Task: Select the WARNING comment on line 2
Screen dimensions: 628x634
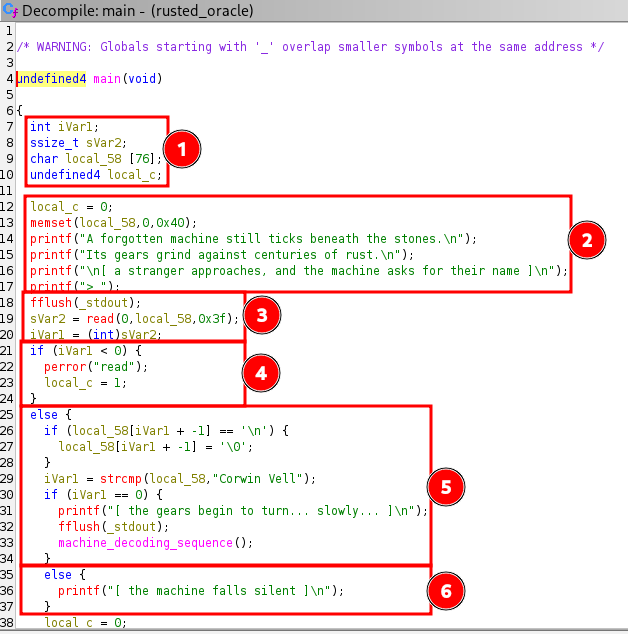Action: pos(315,47)
